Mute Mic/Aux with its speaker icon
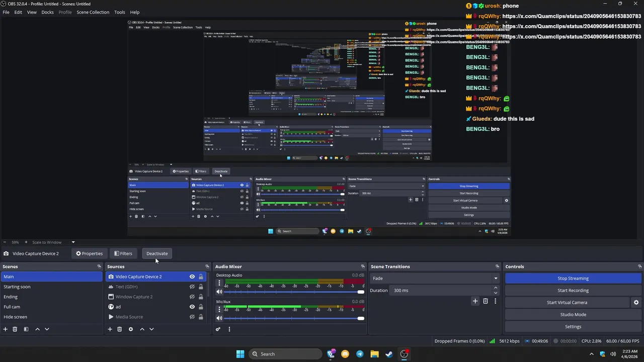644x362 pixels. (219, 318)
